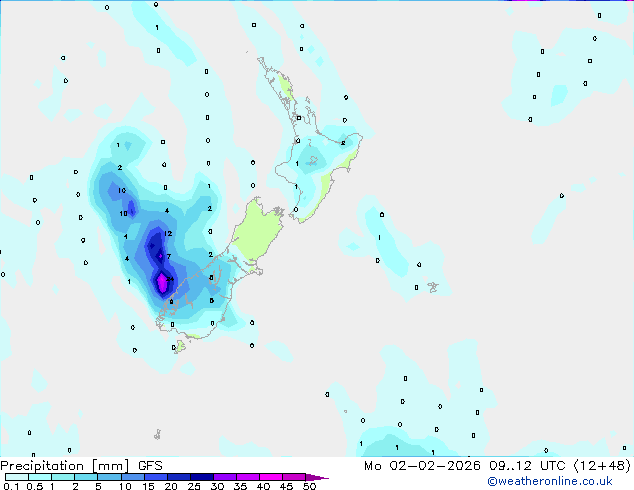Screen dimensions: 634x490
Task: Click the 2–5 mm legend color swatch
Action: click(x=86, y=477)
